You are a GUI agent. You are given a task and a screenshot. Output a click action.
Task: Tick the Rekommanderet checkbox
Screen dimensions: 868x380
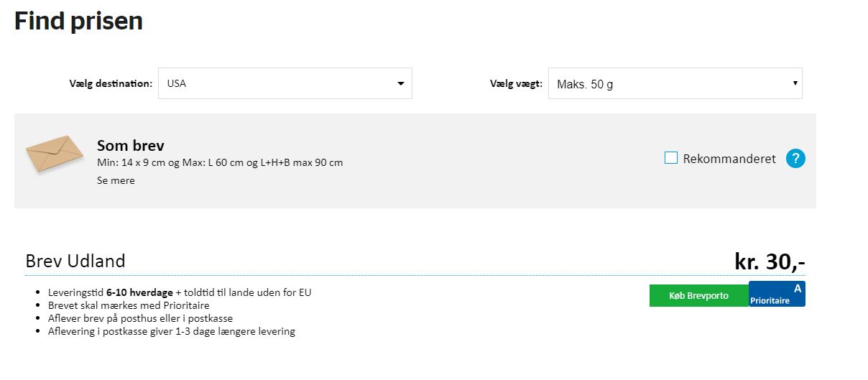671,158
